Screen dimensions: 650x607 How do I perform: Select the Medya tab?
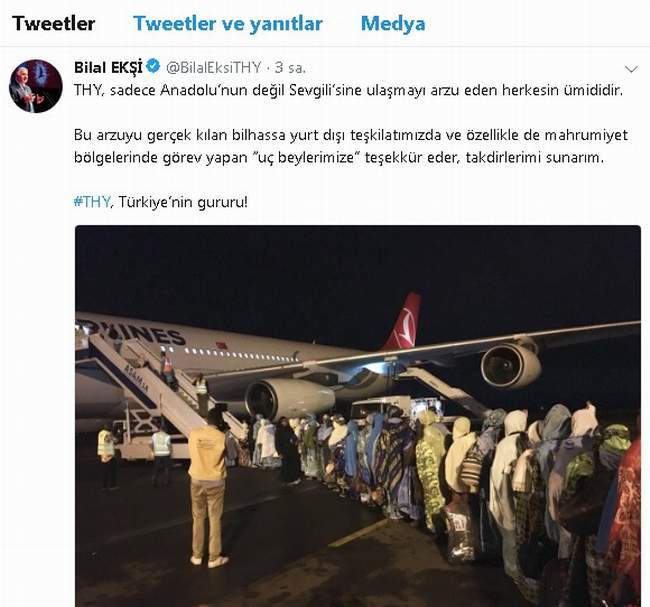click(393, 23)
